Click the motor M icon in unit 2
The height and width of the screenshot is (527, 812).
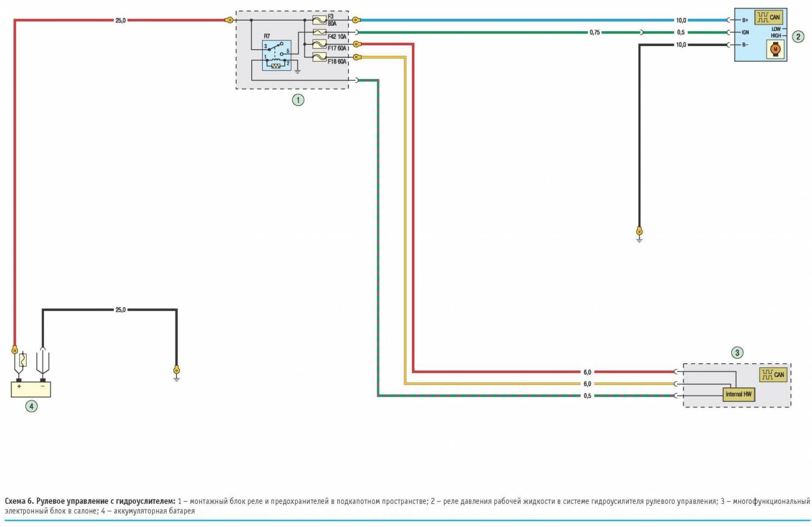pos(775,49)
